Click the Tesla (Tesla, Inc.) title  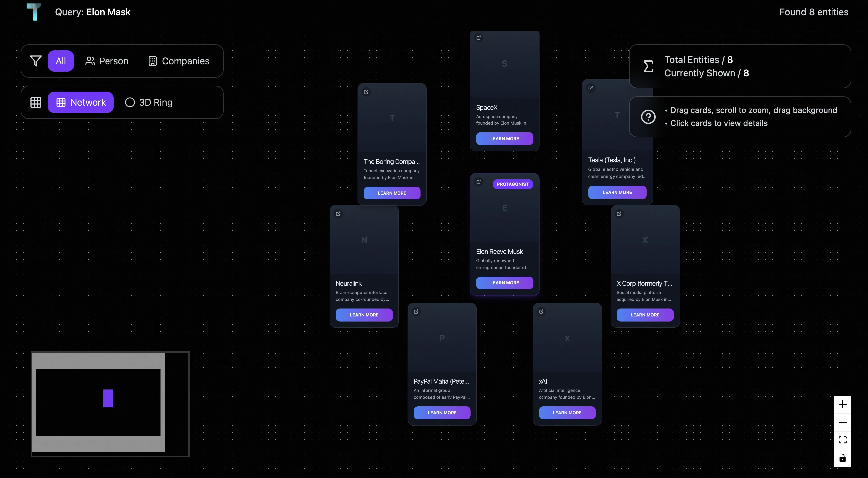click(x=612, y=160)
